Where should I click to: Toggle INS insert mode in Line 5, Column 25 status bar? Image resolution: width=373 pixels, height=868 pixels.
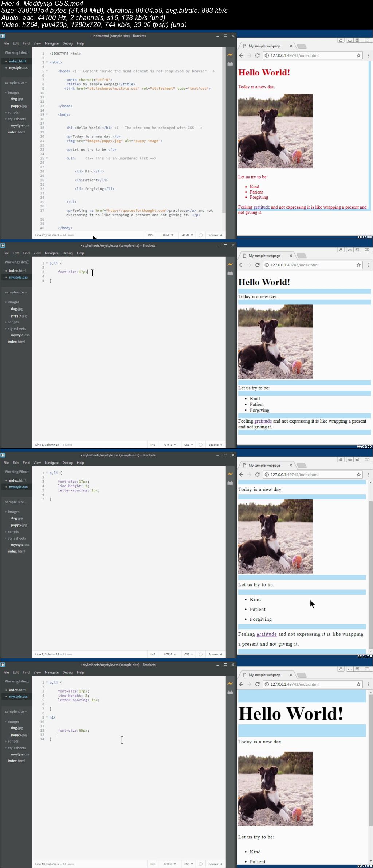(x=153, y=654)
